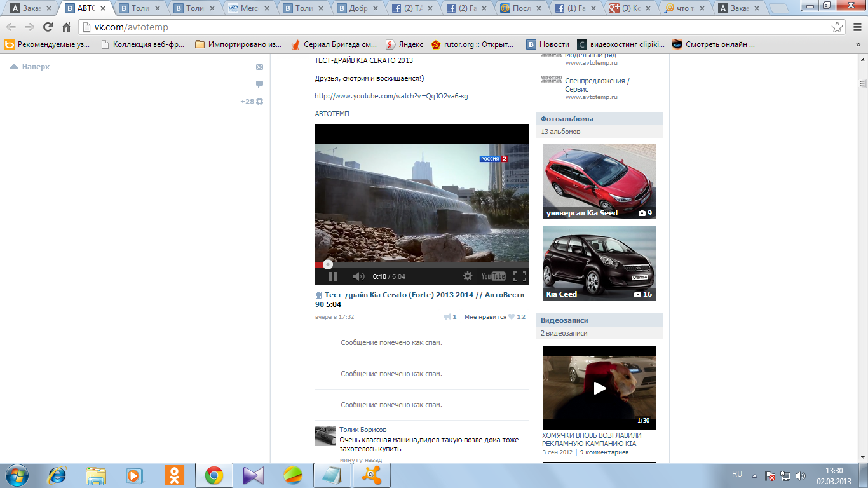This screenshot has width=868, height=488.
Task: Show hidden tray icons arrow
Action: tap(754, 475)
